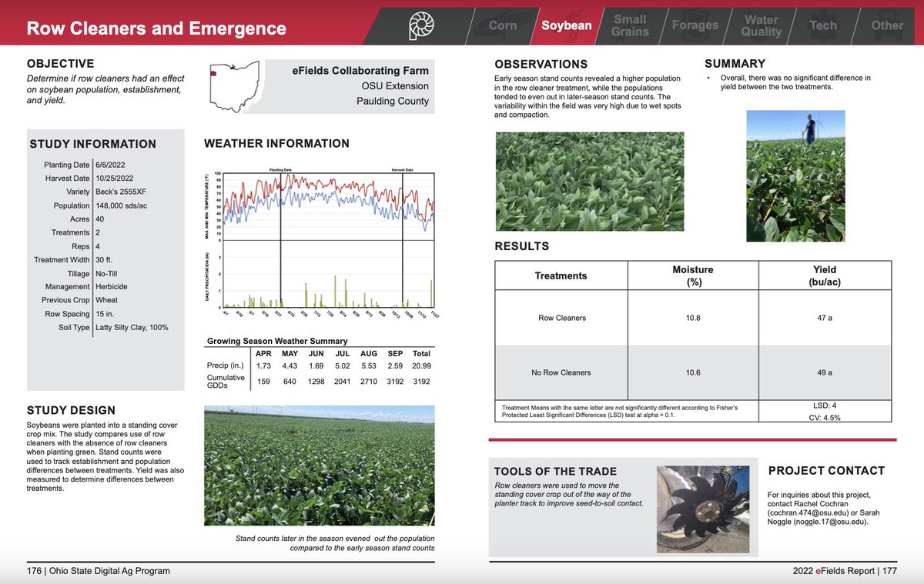Click the No Row Cleaners treatment cell
Viewport: 924px width, 584px height.
tap(561, 372)
